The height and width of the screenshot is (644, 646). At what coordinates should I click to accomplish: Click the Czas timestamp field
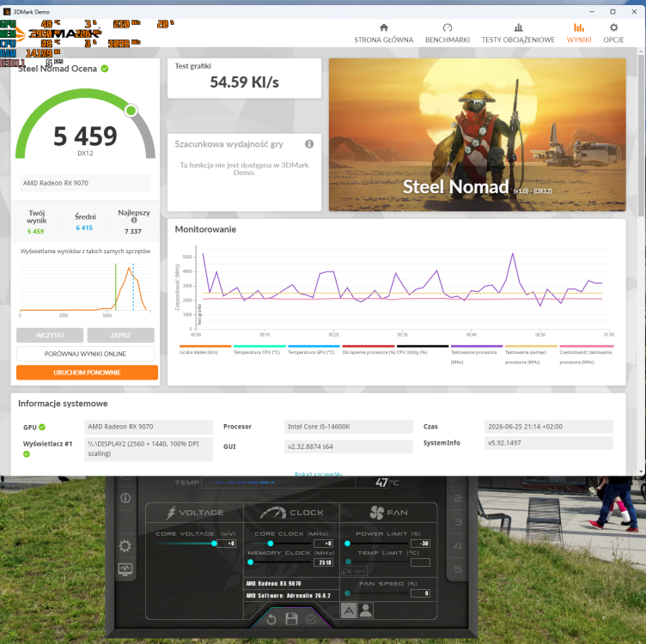(x=549, y=427)
